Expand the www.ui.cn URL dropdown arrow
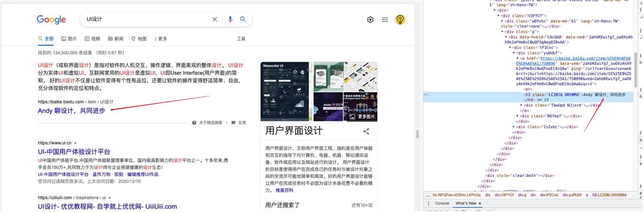 [75, 143]
